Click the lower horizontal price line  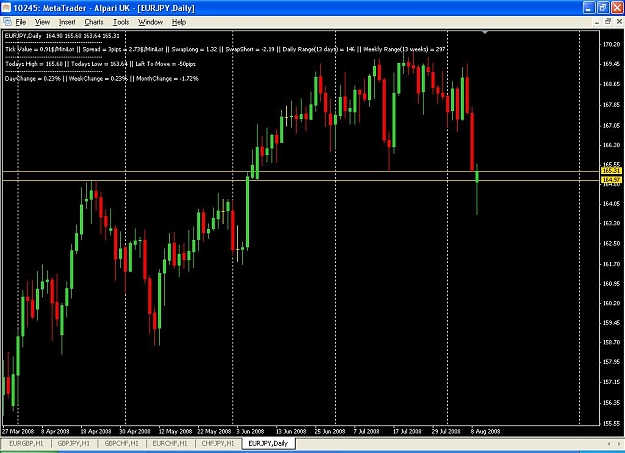(x=301, y=180)
